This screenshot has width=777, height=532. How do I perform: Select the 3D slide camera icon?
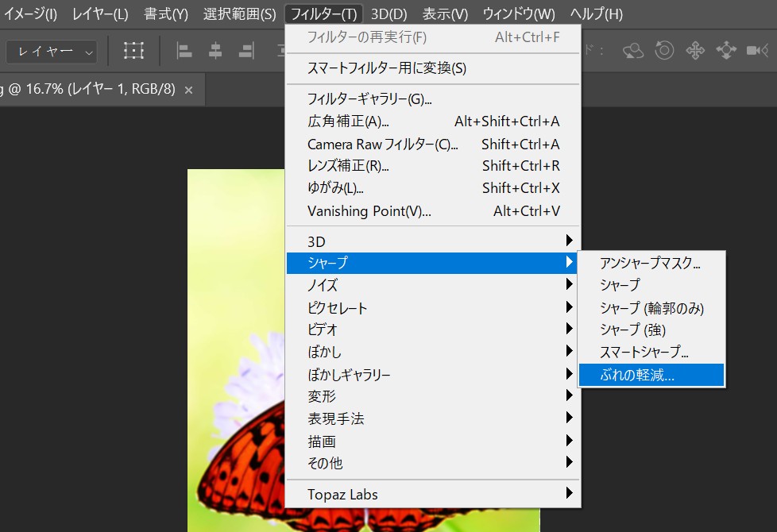726,52
